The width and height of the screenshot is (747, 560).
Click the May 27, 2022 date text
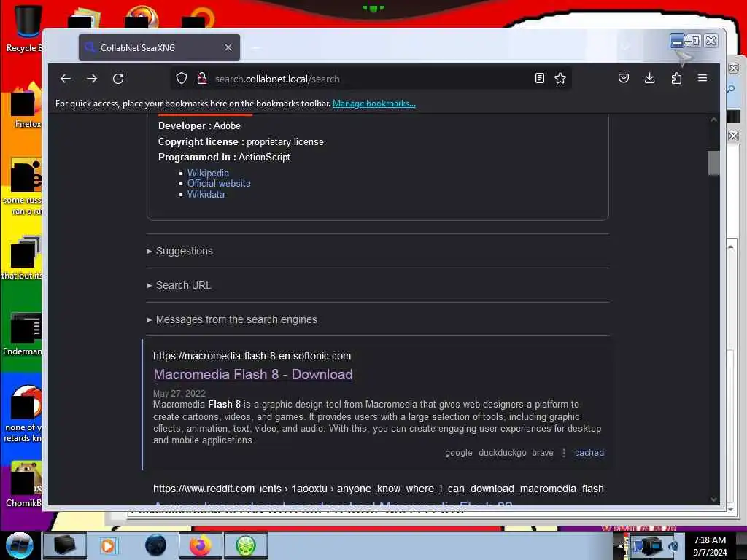(x=179, y=393)
